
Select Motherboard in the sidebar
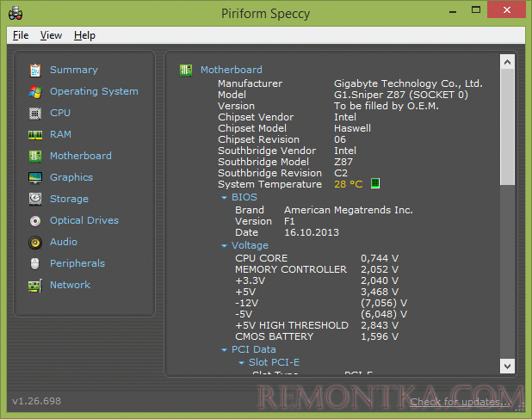(x=80, y=156)
